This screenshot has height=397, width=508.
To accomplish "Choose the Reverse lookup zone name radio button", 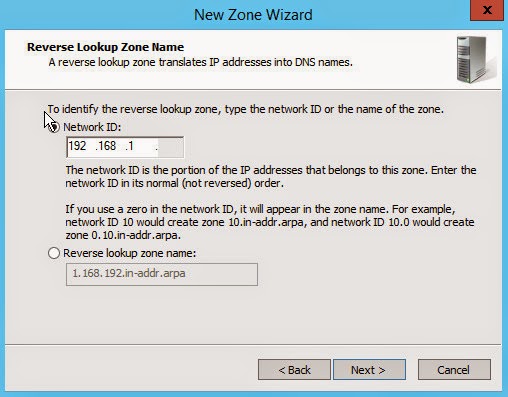I will pos(54,253).
